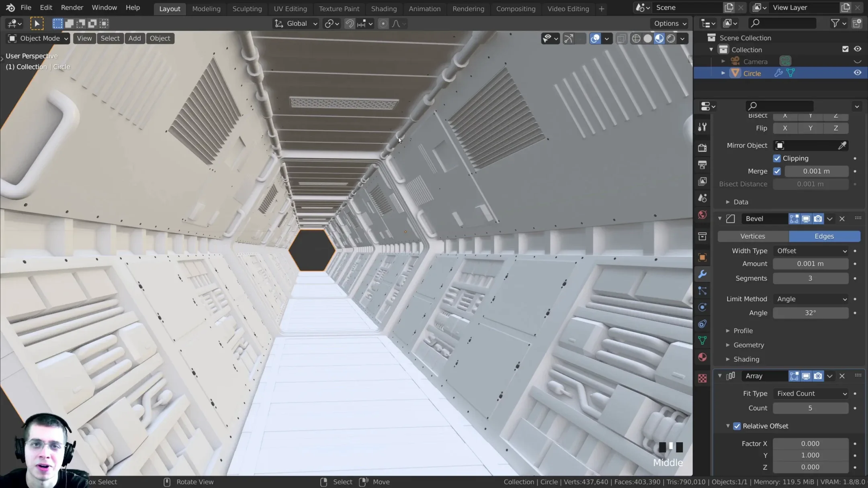Select the Modifier Properties wrench icon
Image resolution: width=868 pixels, height=488 pixels.
point(704,274)
